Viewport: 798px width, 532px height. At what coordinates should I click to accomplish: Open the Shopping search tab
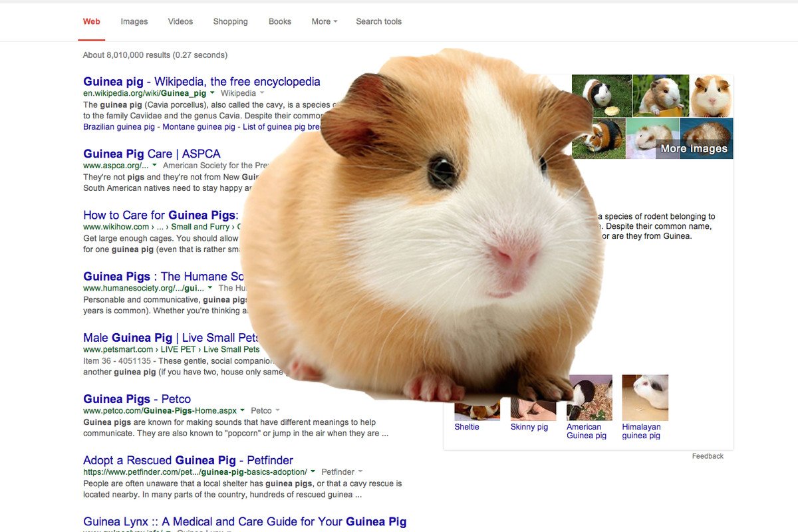[x=230, y=21]
